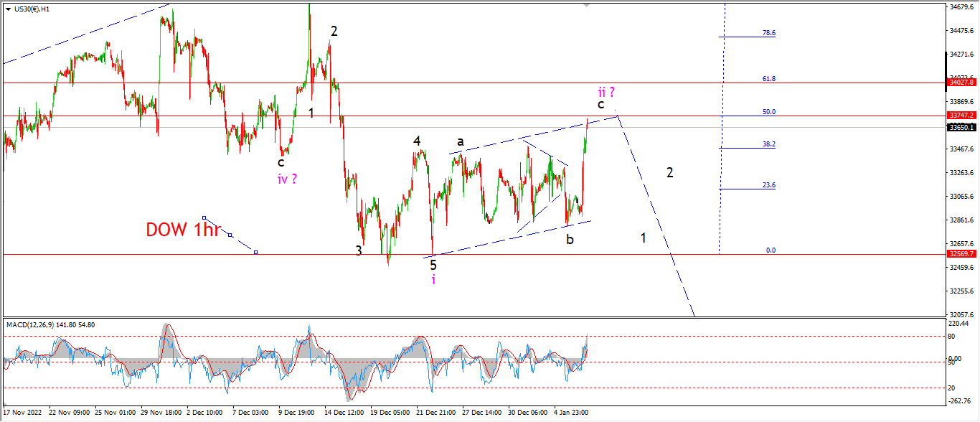
Task: Select the 50.0 Fibonacci level label
Action: point(768,112)
